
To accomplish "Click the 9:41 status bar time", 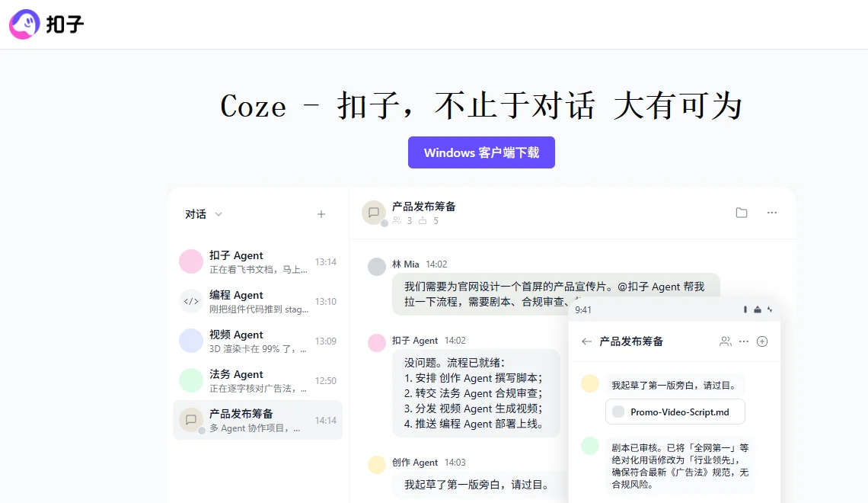I will click(583, 309).
